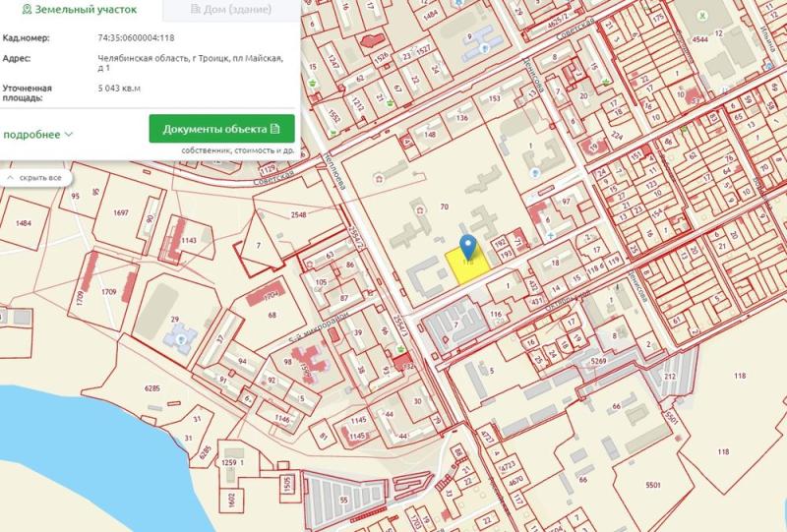Select parcel labeled 68
The height and width of the screenshot is (532, 787).
point(272,316)
